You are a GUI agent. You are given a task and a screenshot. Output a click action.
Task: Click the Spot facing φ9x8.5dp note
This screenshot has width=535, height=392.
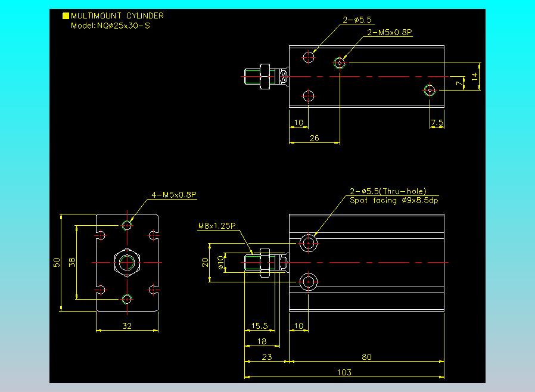tap(394, 200)
